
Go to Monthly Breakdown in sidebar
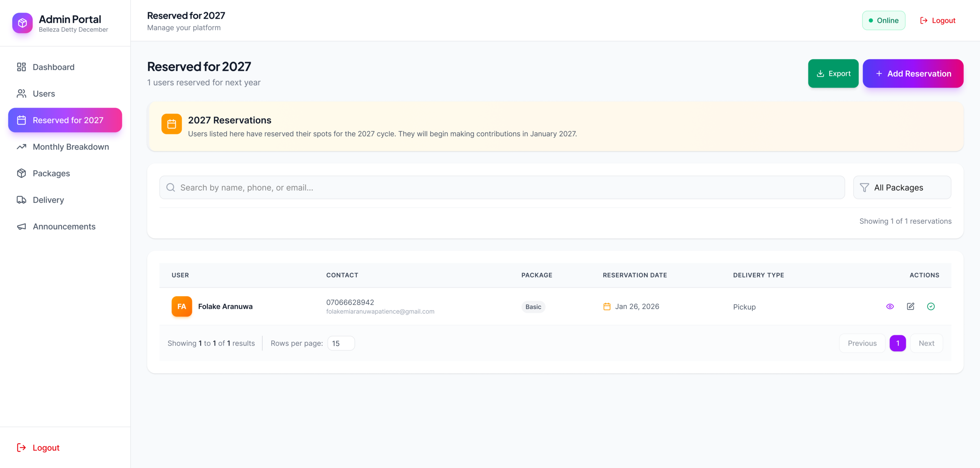coord(71,147)
